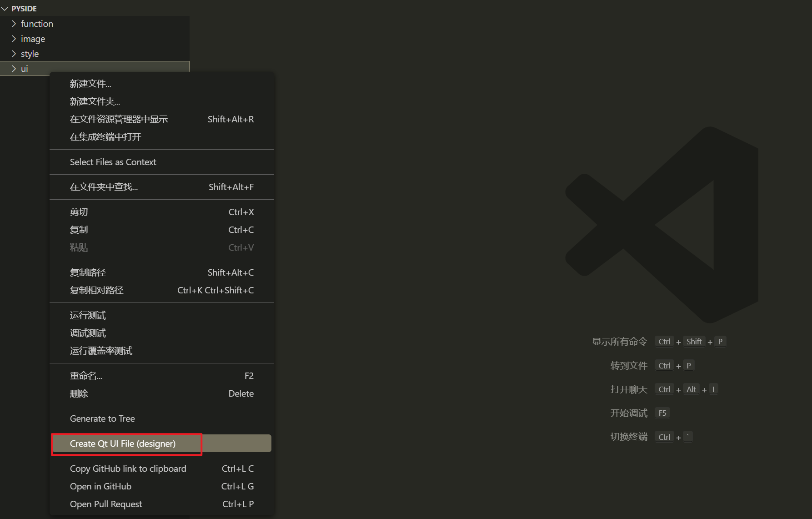Image resolution: width=812 pixels, height=519 pixels.
Task: Expand the style folder chevron
Action: [14, 54]
